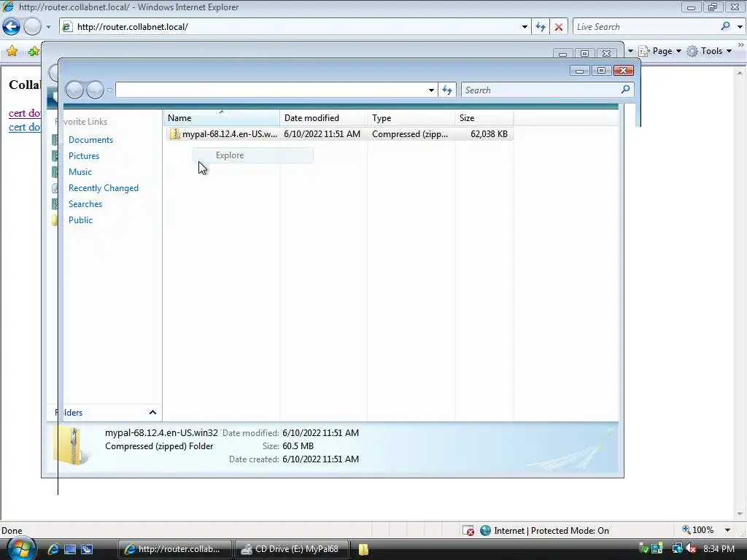Sort files by Name column
The height and width of the screenshot is (560, 747).
point(222,117)
